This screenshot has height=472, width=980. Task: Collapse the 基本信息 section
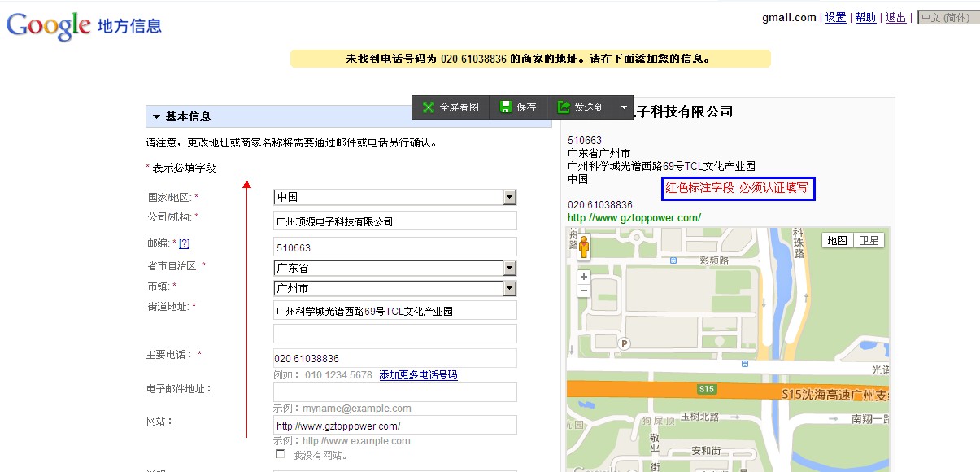(156, 116)
